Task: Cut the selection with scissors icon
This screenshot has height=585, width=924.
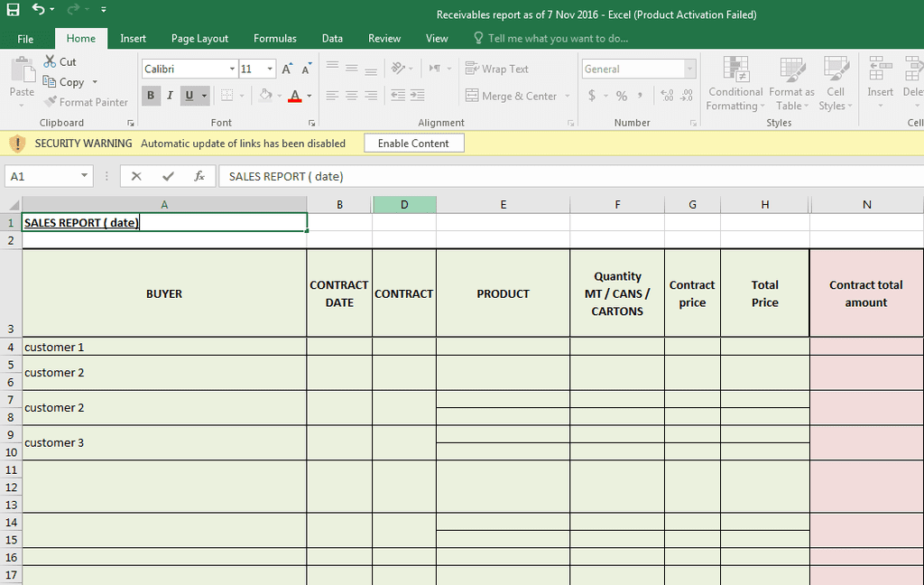Action: (x=50, y=61)
